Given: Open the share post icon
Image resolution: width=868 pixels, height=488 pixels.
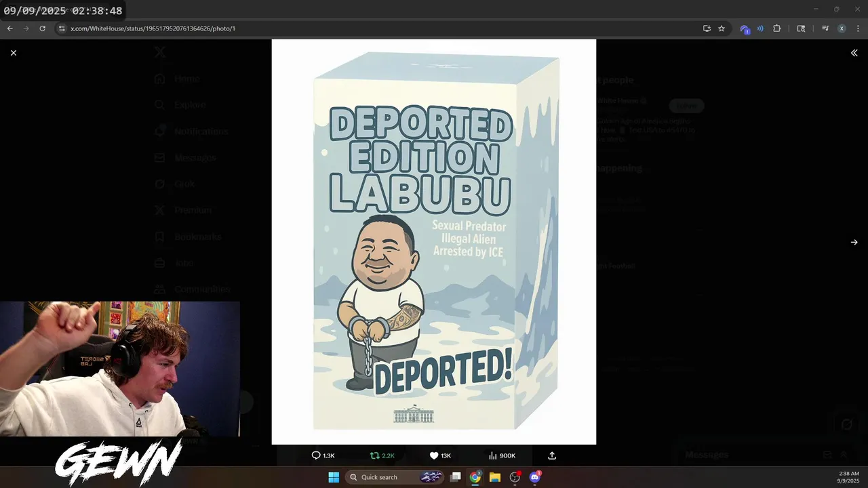Looking at the screenshot, I should (x=552, y=455).
